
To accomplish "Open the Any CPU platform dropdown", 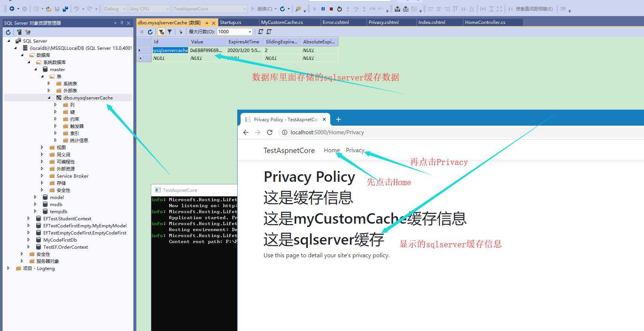I will [x=149, y=9].
